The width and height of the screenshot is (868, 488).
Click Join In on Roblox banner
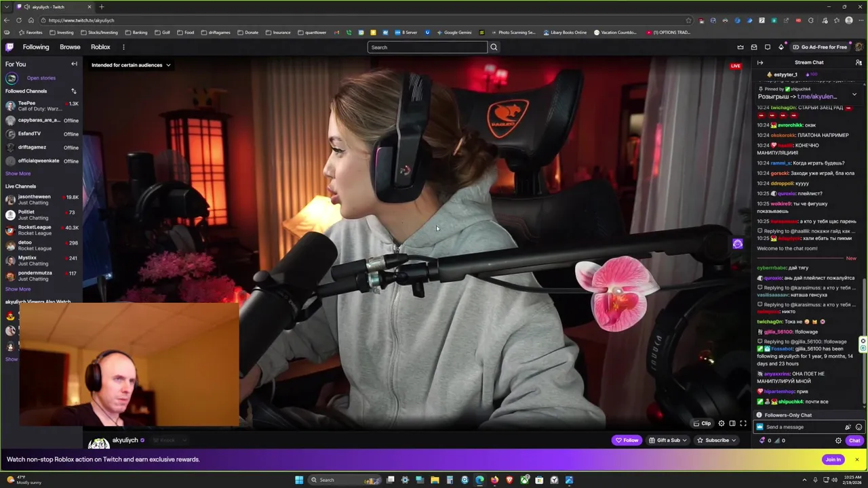click(833, 460)
